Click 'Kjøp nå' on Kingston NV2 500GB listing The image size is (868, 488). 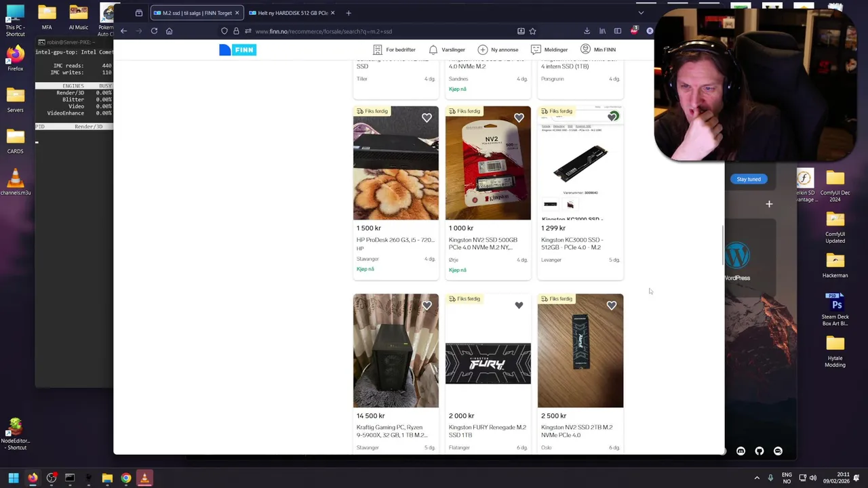click(x=457, y=270)
